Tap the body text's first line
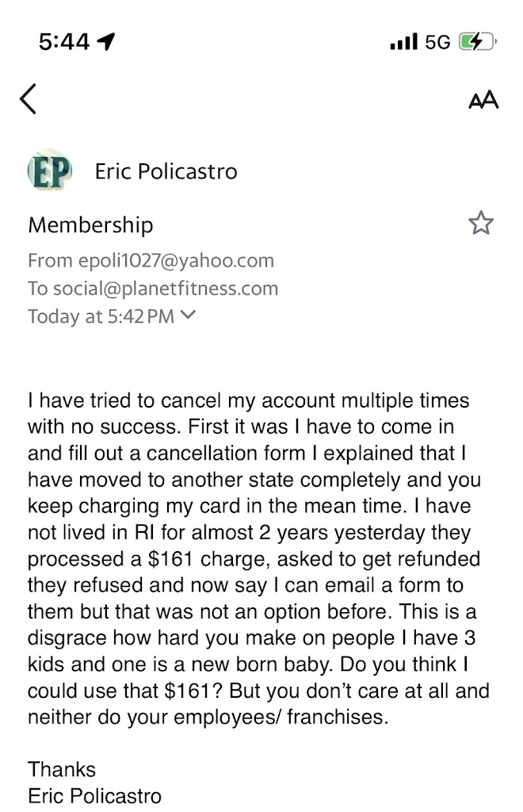The height and width of the screenshot is (812, 523). (248, 400)
